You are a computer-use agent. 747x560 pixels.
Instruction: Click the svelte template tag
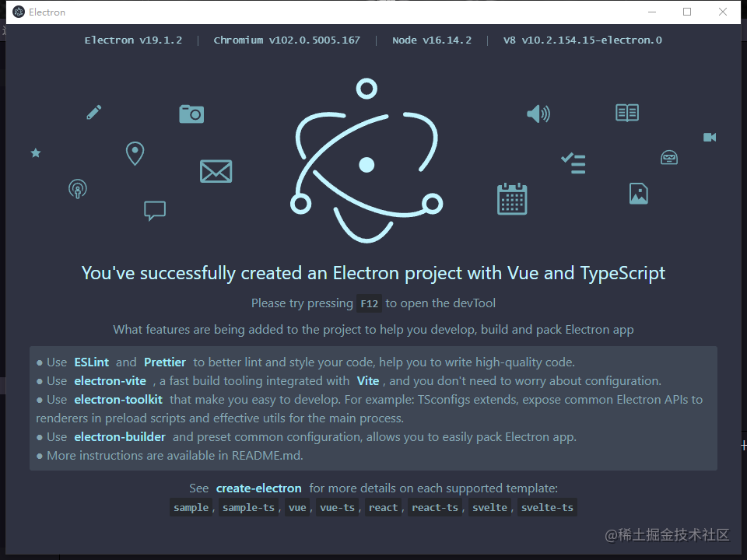point(489,508)
